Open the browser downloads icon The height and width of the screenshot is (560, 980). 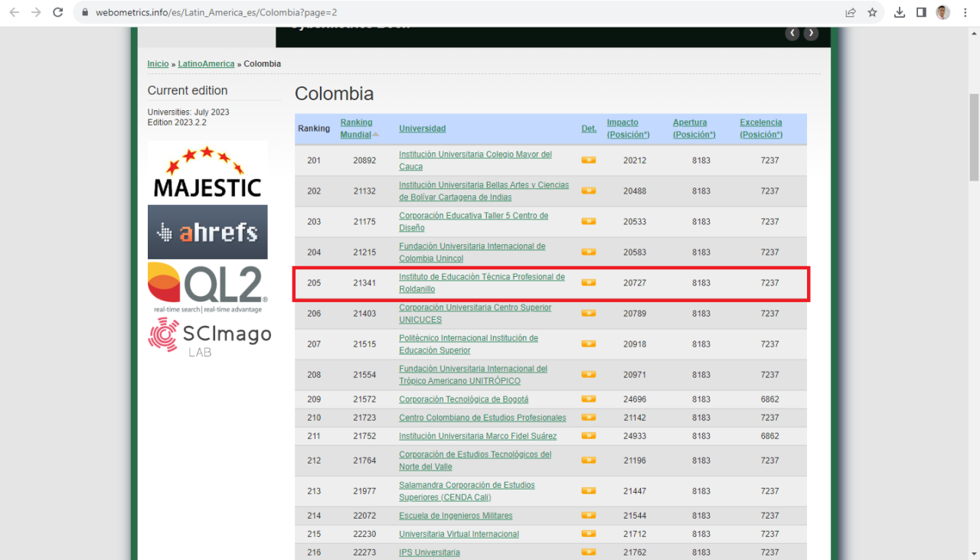900,12
